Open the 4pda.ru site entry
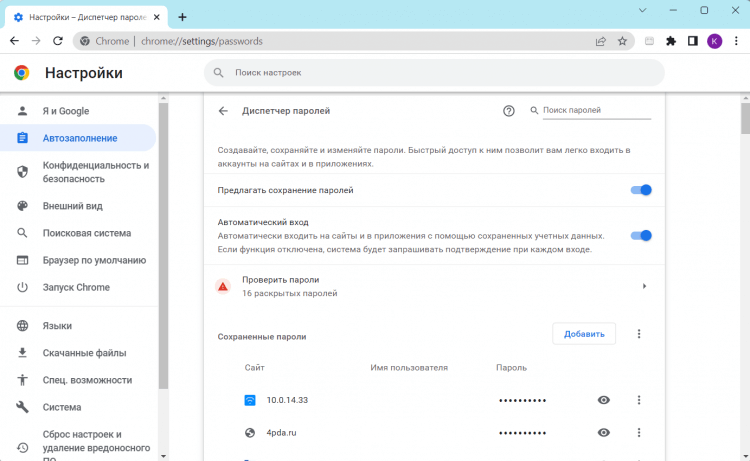This screenshot has width=750, height=461. click(281, 432)
